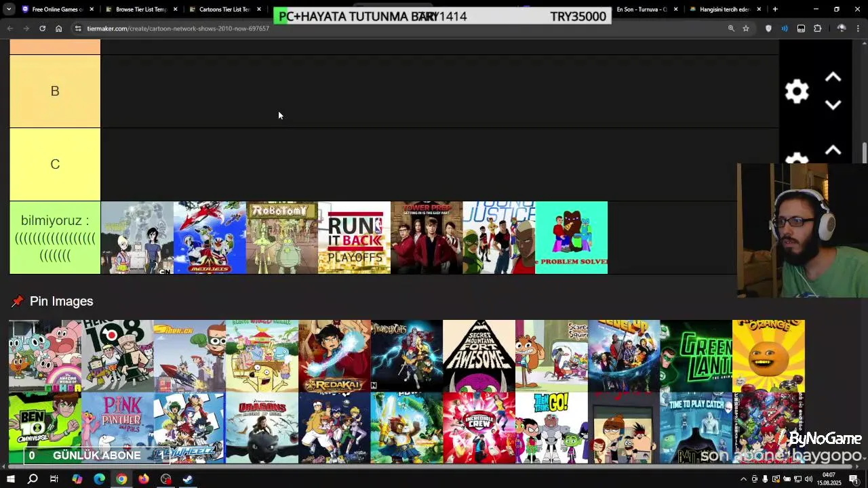Image resolution: width=868 pixels, height=488 pixels.
Task: Close the Browse Tier List Templates tab
Action: pos(176,9)
